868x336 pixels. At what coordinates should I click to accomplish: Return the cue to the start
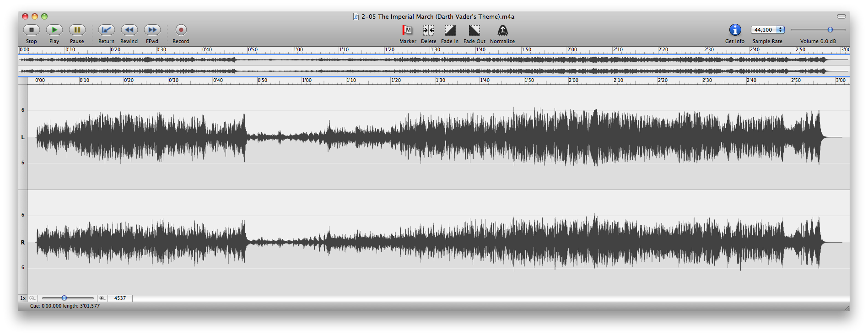107,30
